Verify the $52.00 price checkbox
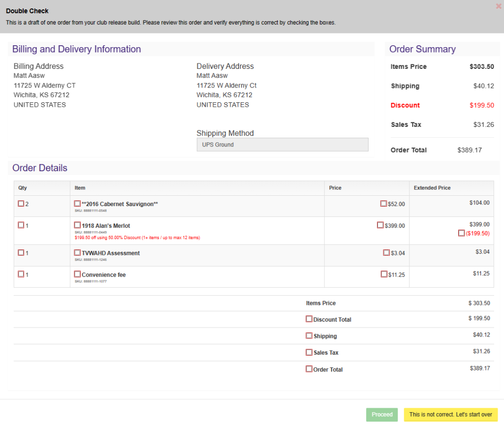 [383, 204]
